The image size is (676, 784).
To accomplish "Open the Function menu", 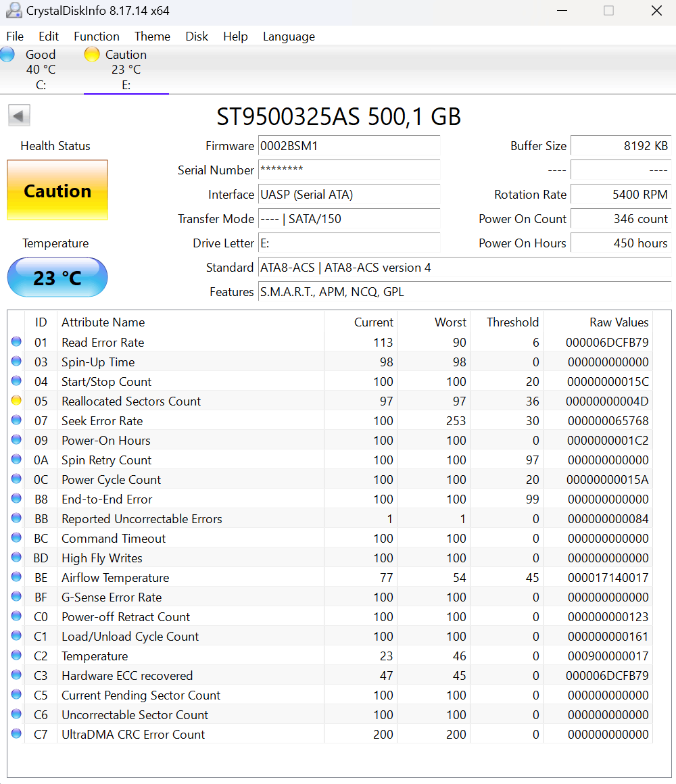I will coord(97,36).
